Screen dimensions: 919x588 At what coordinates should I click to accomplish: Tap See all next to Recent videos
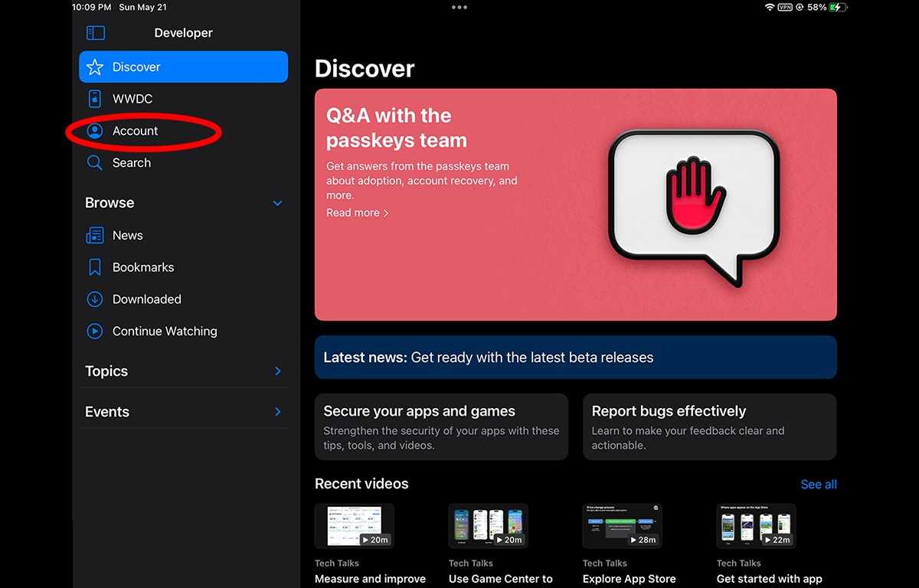click(819, 484)
